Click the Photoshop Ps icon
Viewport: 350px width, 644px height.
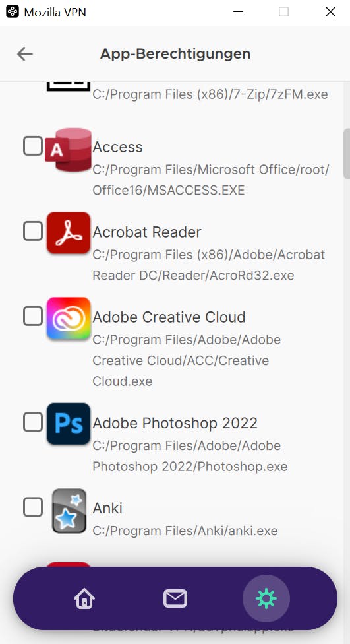point(68,424)
